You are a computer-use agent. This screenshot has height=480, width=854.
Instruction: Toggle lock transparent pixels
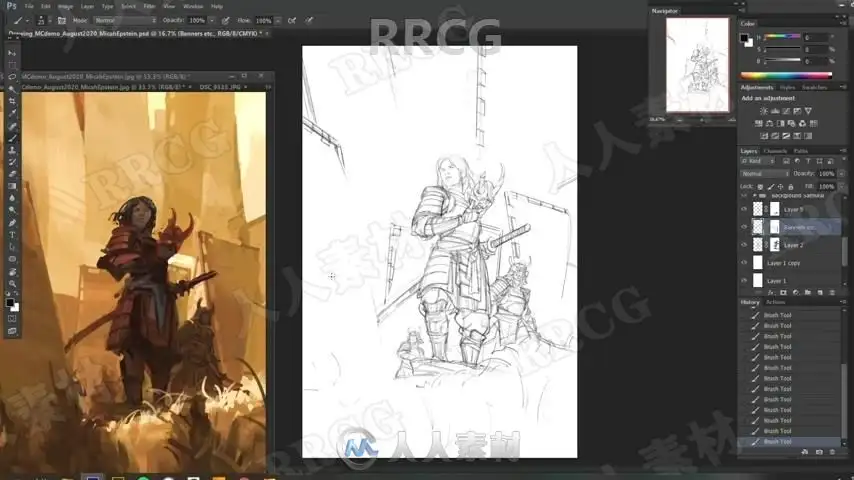pyautogui.click(x=760, y=187)
